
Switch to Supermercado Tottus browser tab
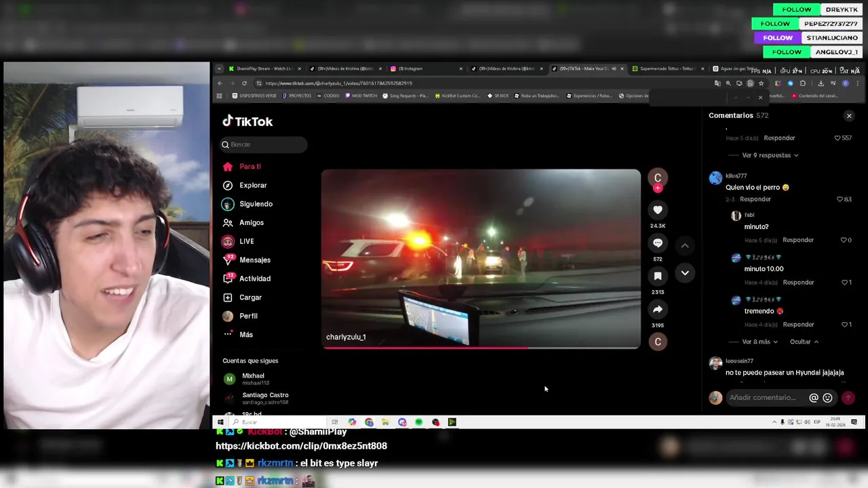pos(667,68)
